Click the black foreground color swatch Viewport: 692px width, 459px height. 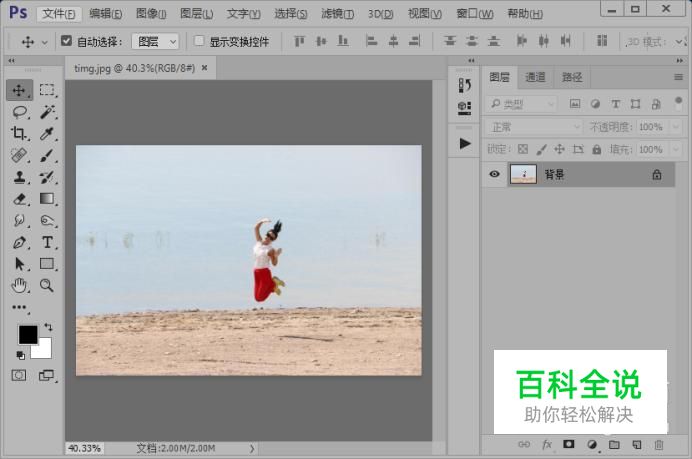point(27,334)
